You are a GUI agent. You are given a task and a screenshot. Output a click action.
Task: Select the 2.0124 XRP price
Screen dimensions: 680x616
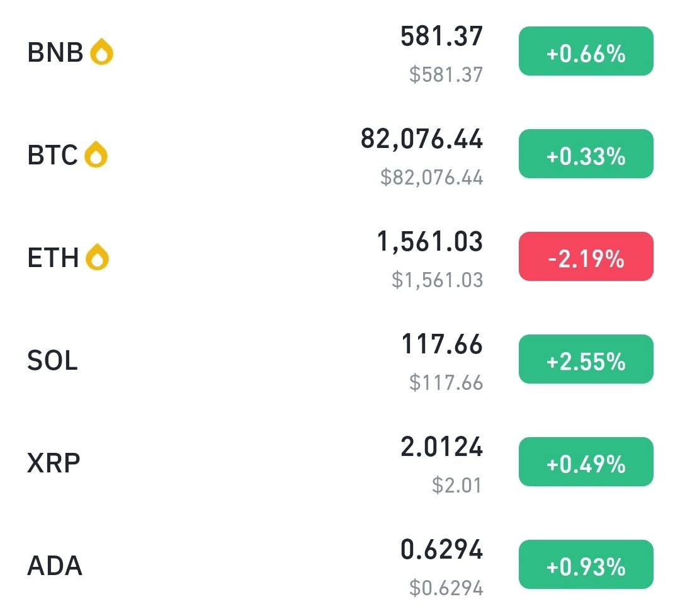pos(441,447)
